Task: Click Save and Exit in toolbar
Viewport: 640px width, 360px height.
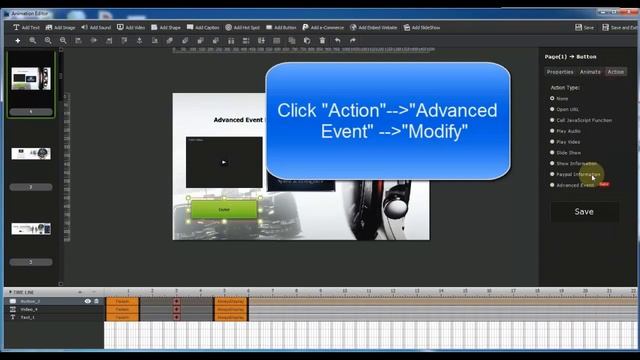Action: pos(619,27)
